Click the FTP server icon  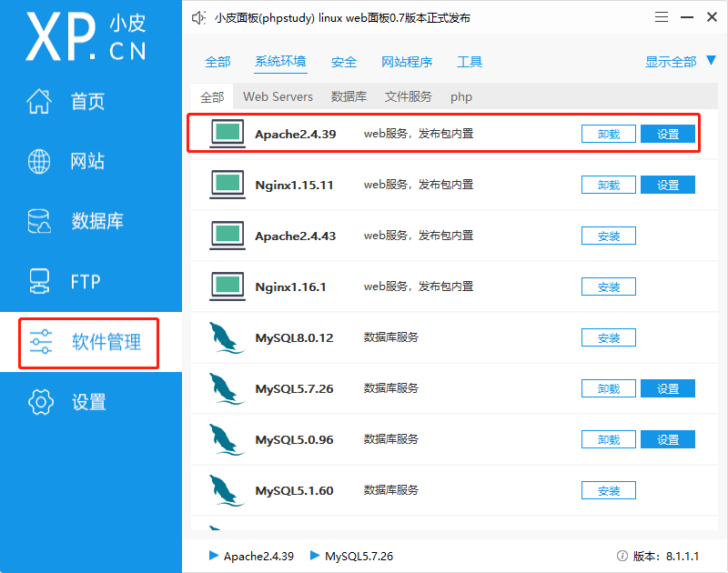39,281
